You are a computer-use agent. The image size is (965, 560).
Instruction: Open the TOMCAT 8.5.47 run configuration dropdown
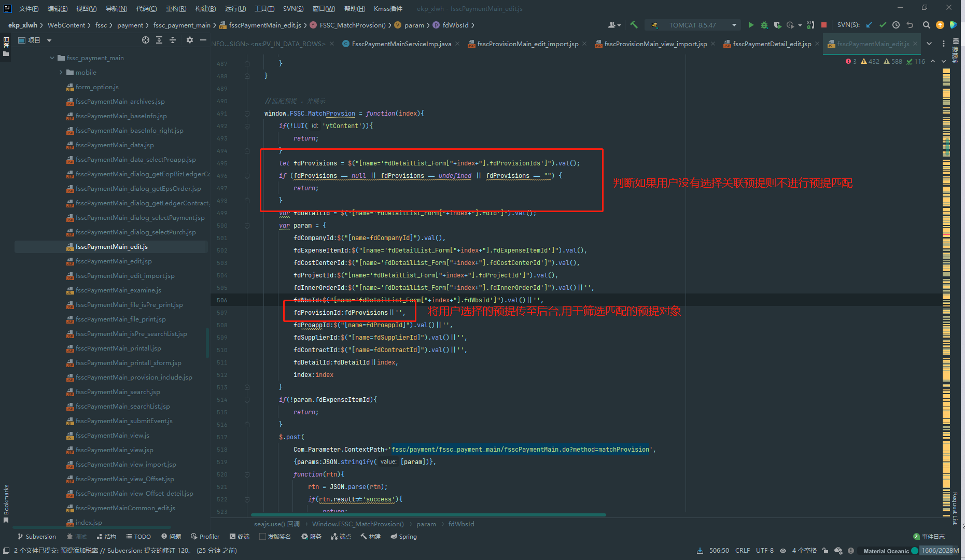tap(734, 25)
